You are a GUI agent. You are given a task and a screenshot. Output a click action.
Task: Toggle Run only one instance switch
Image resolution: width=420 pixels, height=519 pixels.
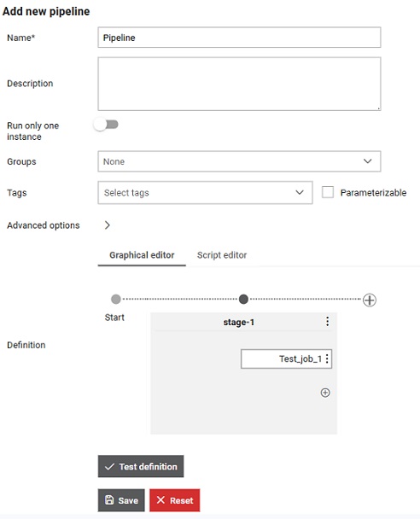tap(106, 125)
